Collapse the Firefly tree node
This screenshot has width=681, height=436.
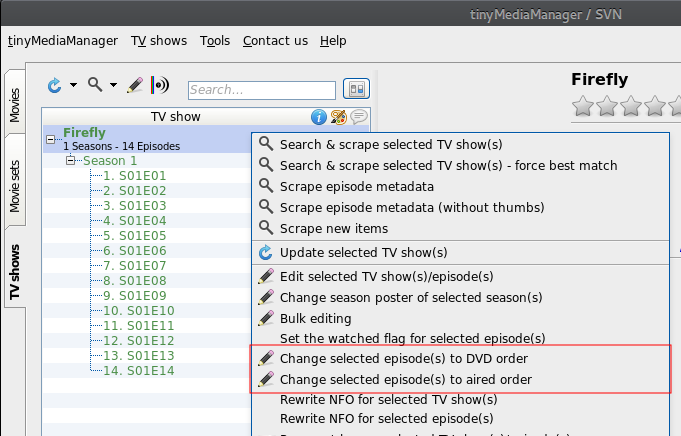(50, 139)
